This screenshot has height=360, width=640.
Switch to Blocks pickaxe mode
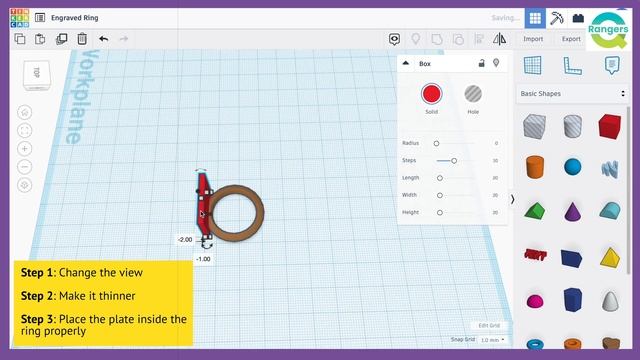pyautogui.click(x=557, y=18)
